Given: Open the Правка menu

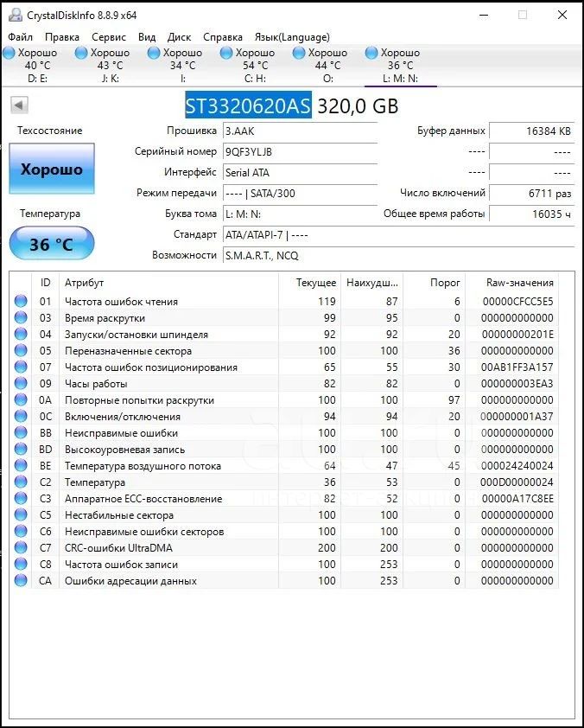Looking at the screenshot, I should point(62,37).
